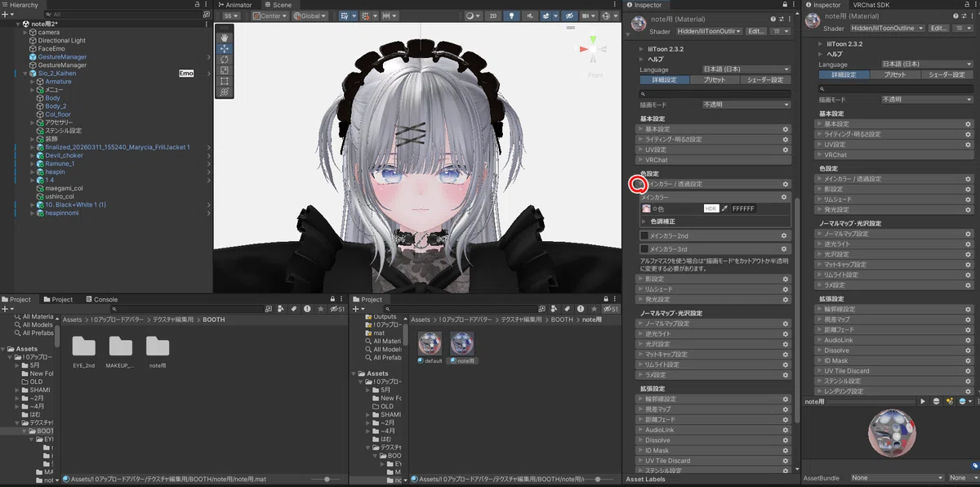Screen dimensions: 980x487
Task: Open the Scene draw mode shading icon
Action: click(x=474, y=16)
